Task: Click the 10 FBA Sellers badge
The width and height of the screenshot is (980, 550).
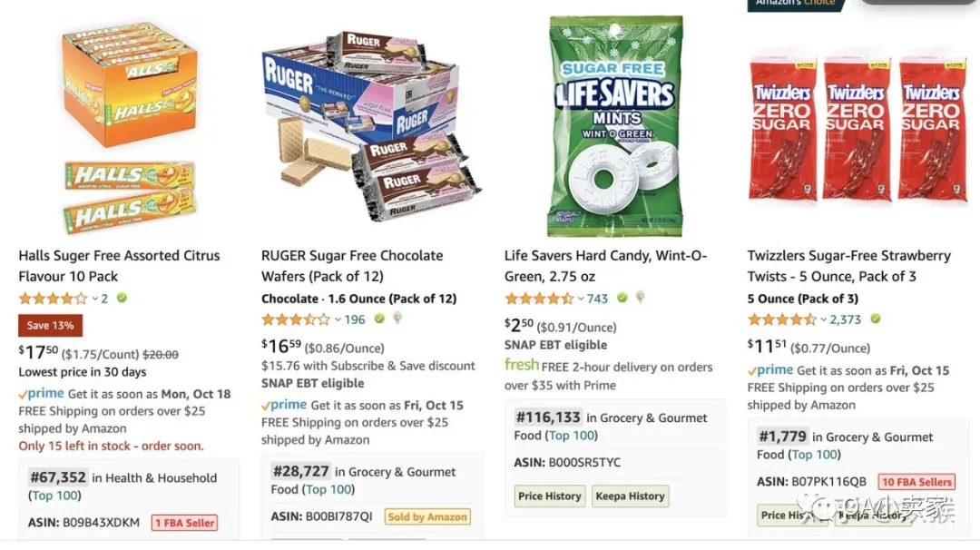Action: coord(916,482)
